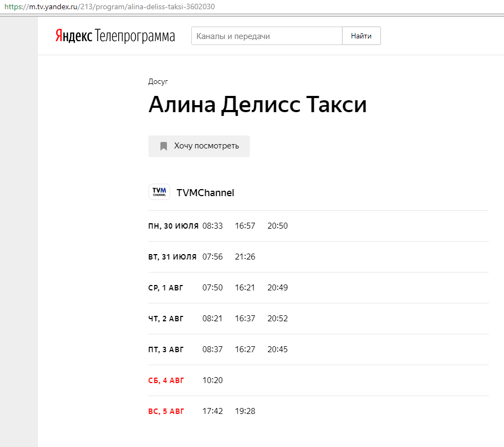Select СБ, 4 авг date label

point(166,380)
